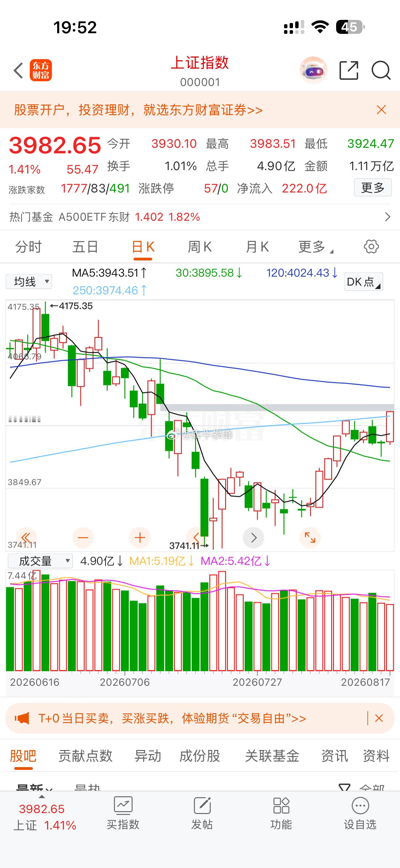Tap the latest red candlestick on the chart
400x868 pixels.
point(390,427)
